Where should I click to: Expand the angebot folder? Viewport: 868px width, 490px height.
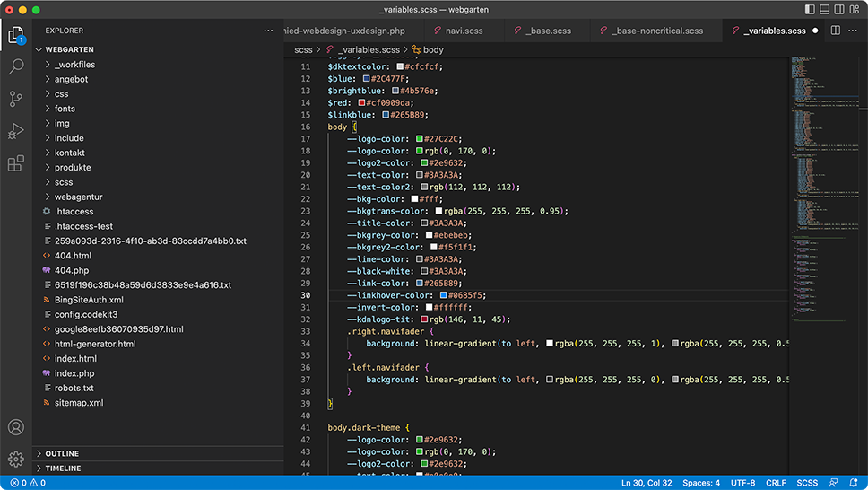click(158, 79)
